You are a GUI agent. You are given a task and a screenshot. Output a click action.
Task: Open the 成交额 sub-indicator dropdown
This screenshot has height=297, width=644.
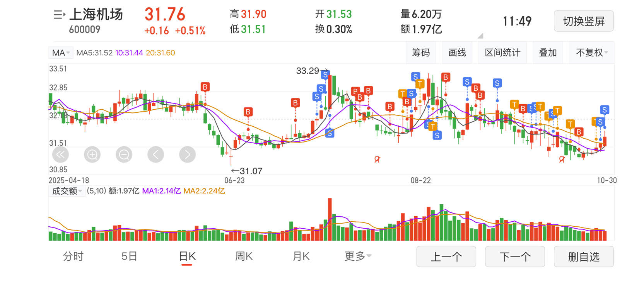click(x=66, y=191)
